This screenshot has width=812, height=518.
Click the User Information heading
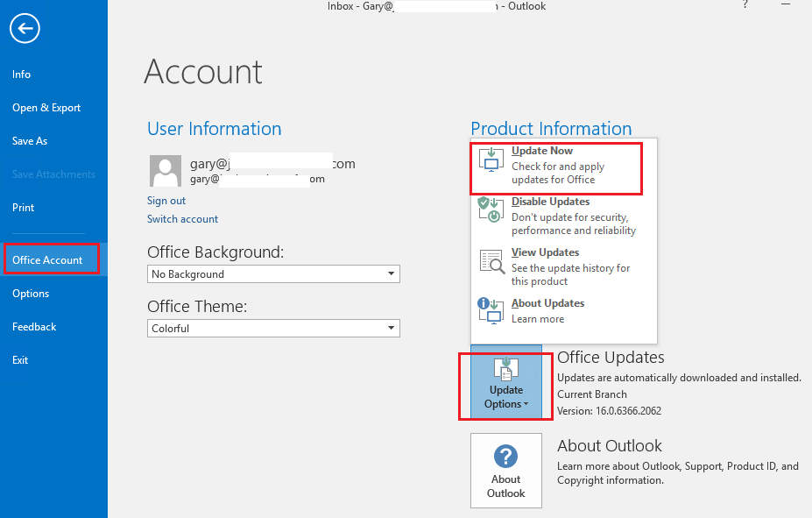tap(214, 129)
